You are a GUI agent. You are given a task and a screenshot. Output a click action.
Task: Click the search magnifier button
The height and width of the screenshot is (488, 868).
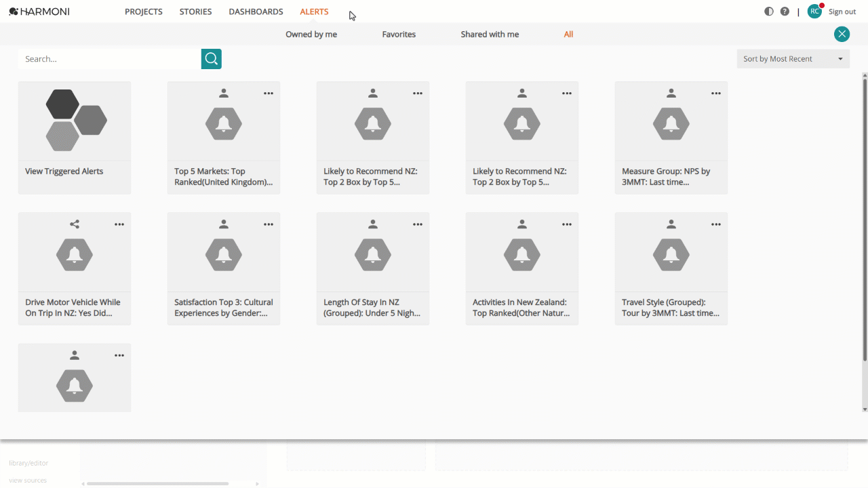coord(211,59)
